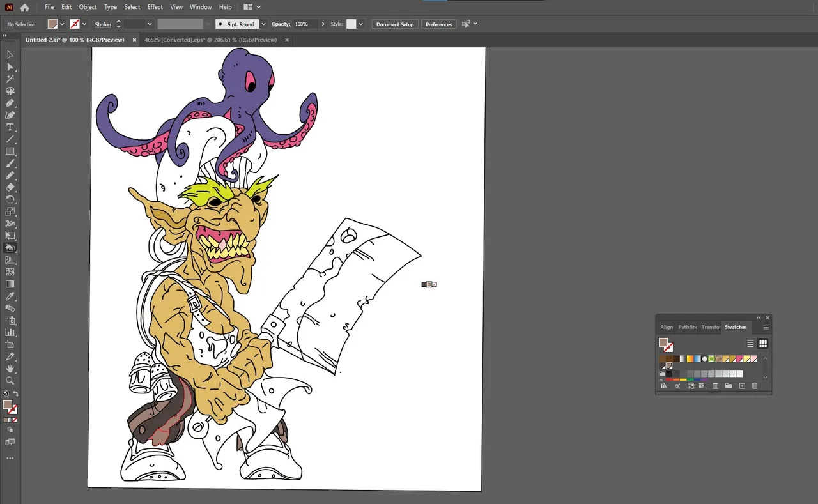Open the stroke weight dropdown
Screen dimensions: 818x504
150,24
